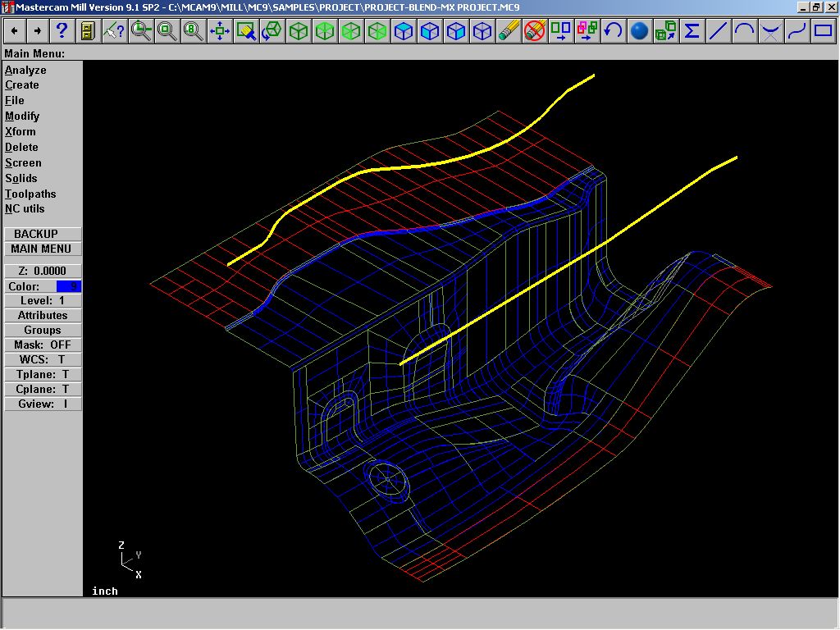Open the Delete menu
The height and width of the screenshot is (630, 840).
pos(21,147)
